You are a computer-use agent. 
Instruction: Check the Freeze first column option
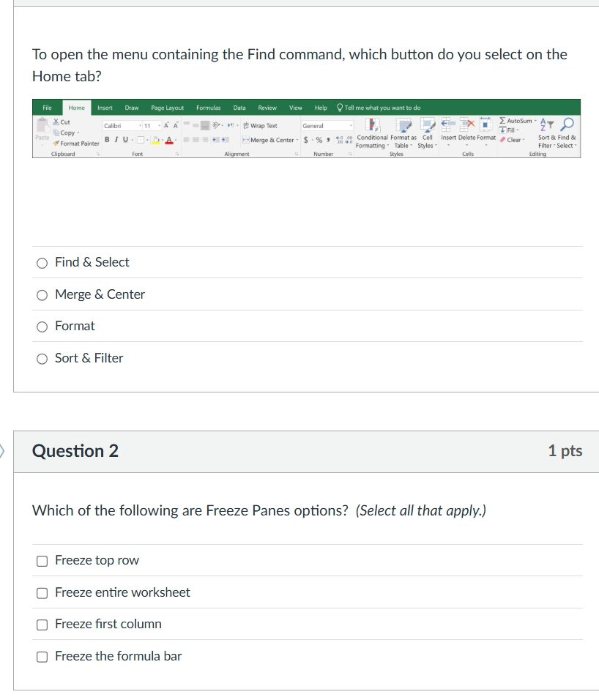coord(42,625)
